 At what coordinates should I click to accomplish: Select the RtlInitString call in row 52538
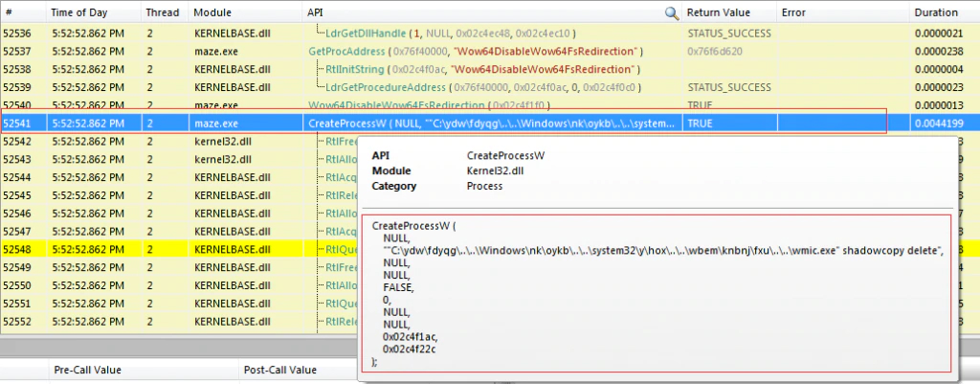pyautogui.click(x=483, y=69)
